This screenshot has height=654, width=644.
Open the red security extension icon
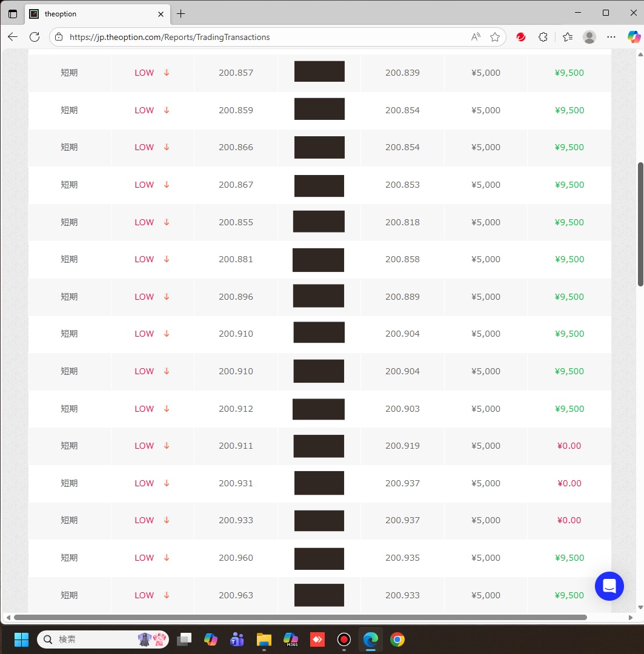pyautogui.click(x=521, y=37)
